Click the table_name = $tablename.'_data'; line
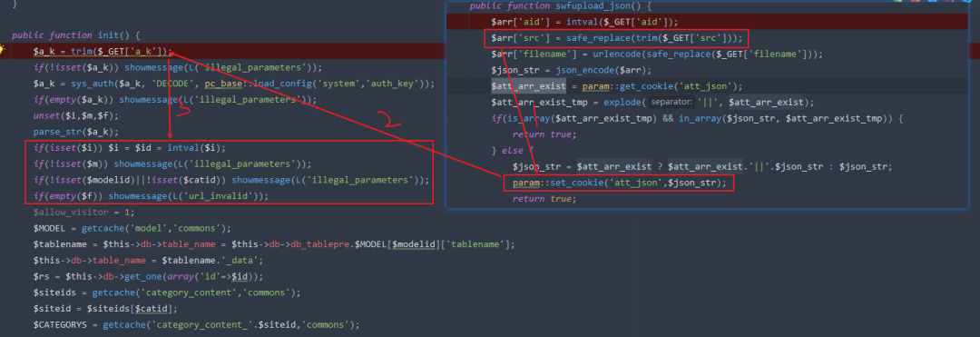This screenshot has height=337, width=980. tap(148, 261)
